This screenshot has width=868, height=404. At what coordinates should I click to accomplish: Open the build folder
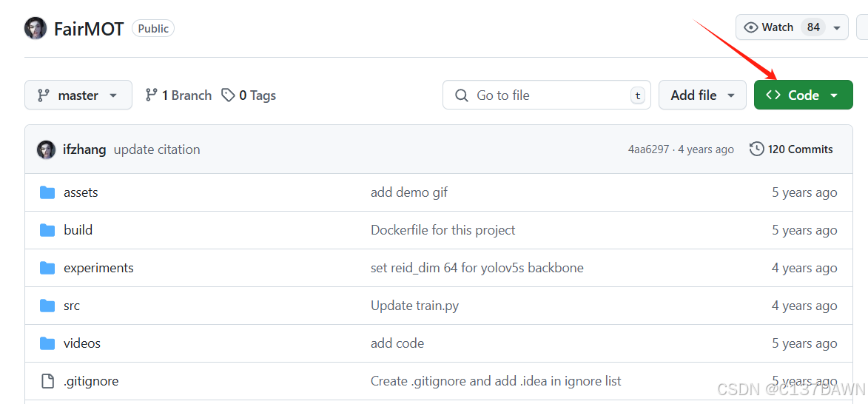click(78, 230)
